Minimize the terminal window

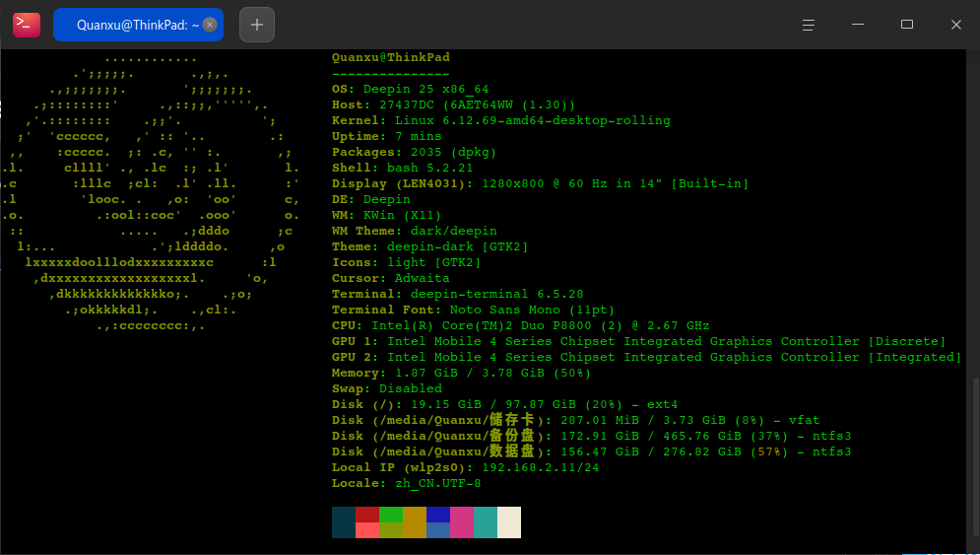click(x=858, y=25)
